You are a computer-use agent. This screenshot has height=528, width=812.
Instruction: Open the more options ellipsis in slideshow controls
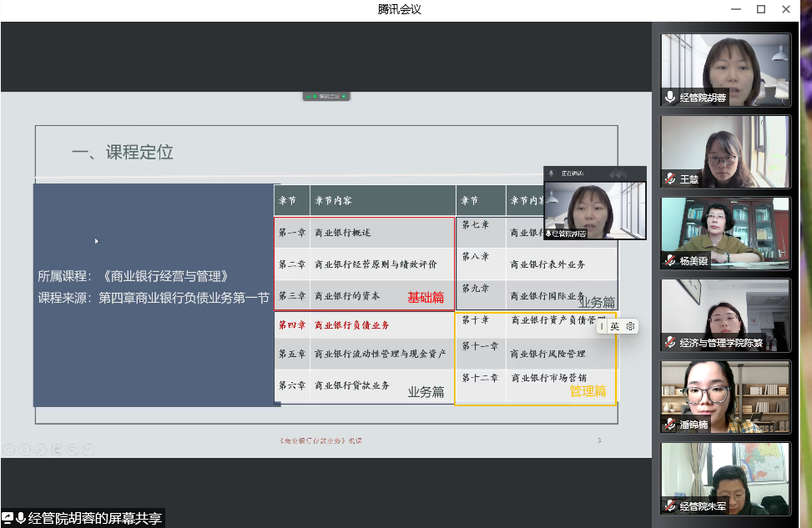point(88,450)
